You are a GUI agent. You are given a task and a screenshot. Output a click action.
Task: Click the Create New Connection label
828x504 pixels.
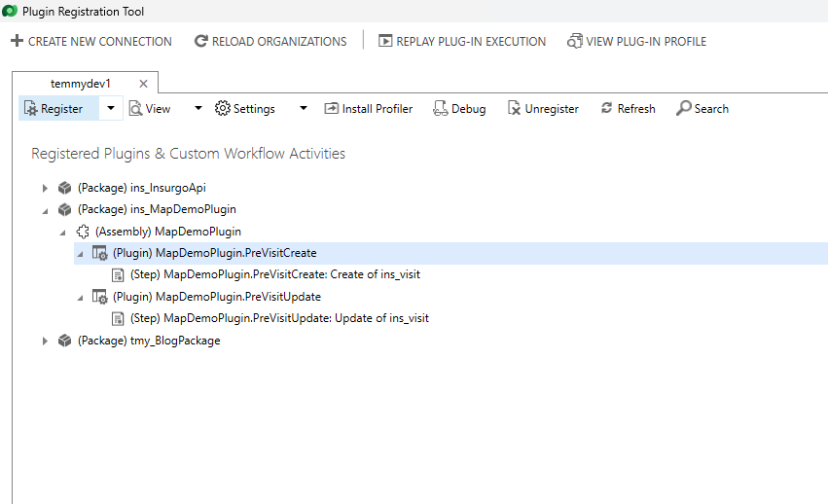pyautogui.click(x=100, y=41)
